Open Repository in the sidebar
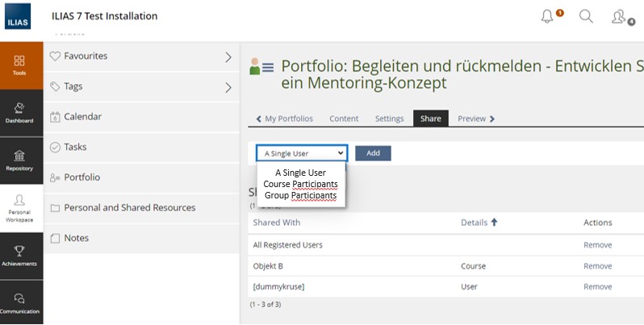The image size is (644, 325). [x=20, y=160]
